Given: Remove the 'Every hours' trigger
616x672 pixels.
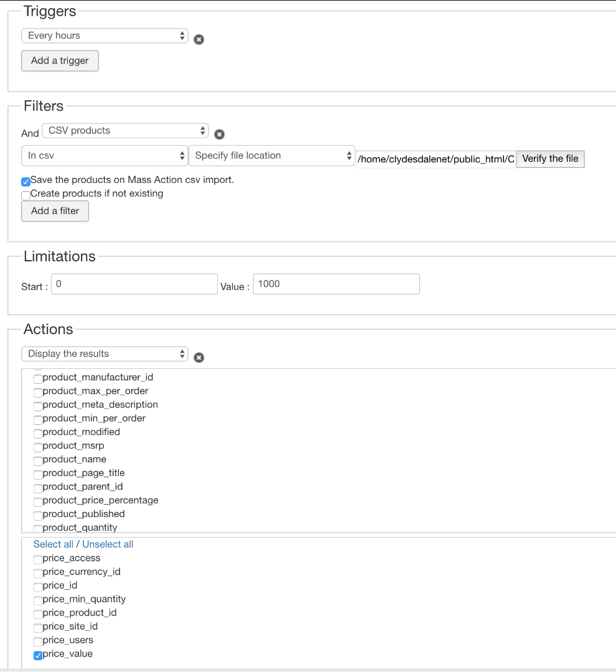Looking at the screenshot, I should 198,39.
